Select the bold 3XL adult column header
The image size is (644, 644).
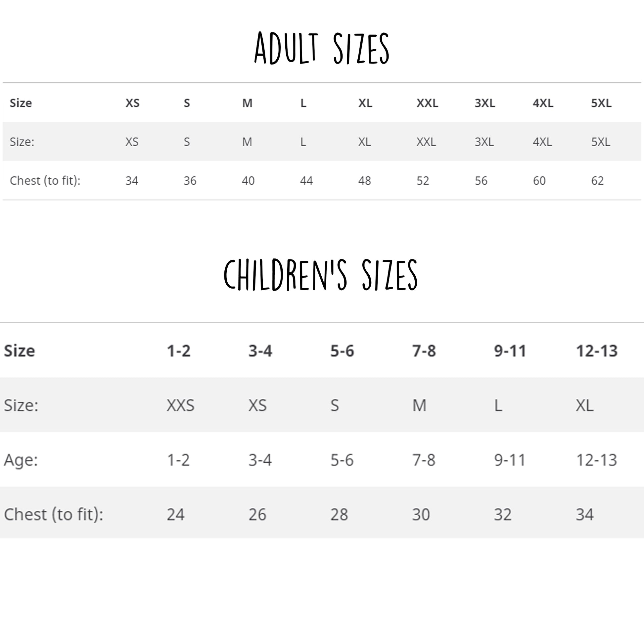coord(485,103)
